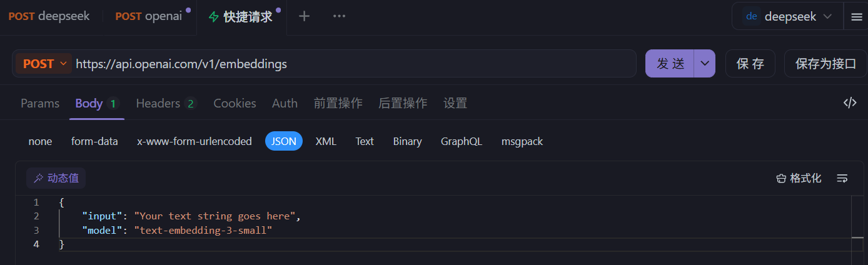Switch to the POST deepseek tab

pos(49,16)
